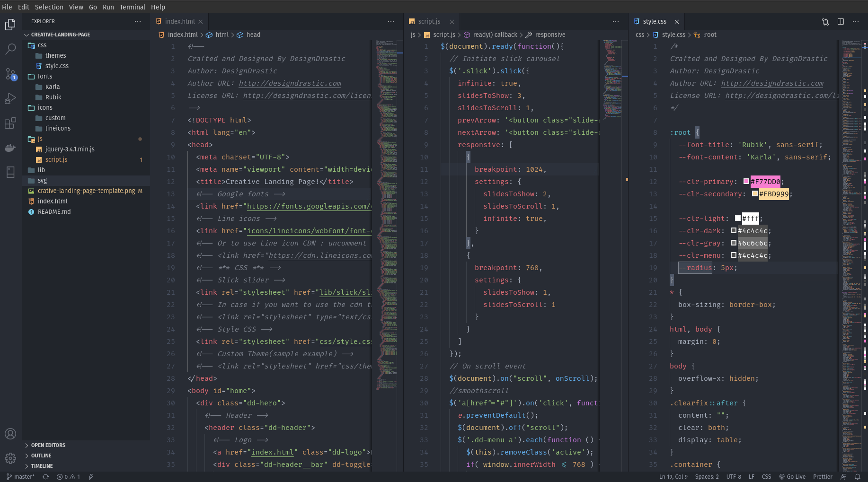Open the Extensions view
This screenshot has width=868, height=482.
pos(10,123)
